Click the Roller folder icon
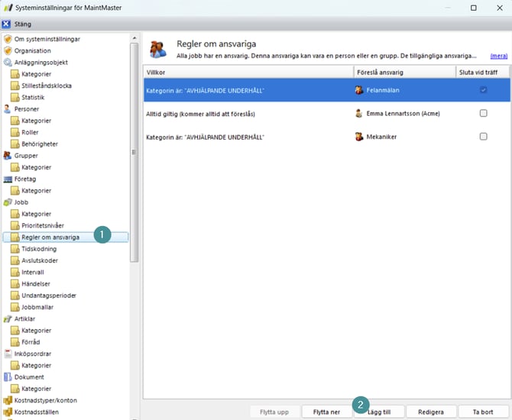512x420 pixels. 15,133
